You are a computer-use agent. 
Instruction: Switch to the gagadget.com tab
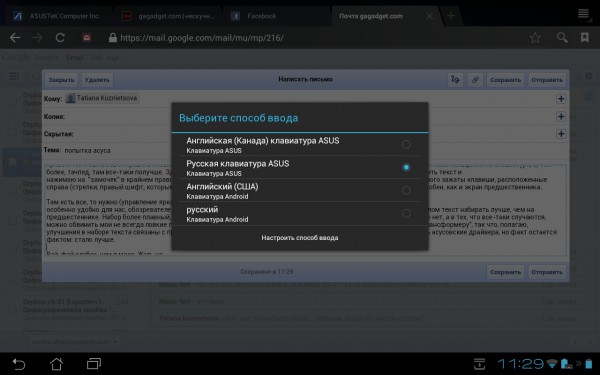point(168,16)
